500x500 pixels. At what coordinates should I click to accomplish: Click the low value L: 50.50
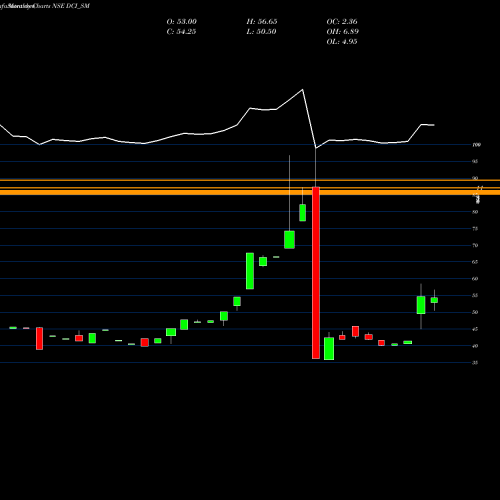(x=262, y=32)
